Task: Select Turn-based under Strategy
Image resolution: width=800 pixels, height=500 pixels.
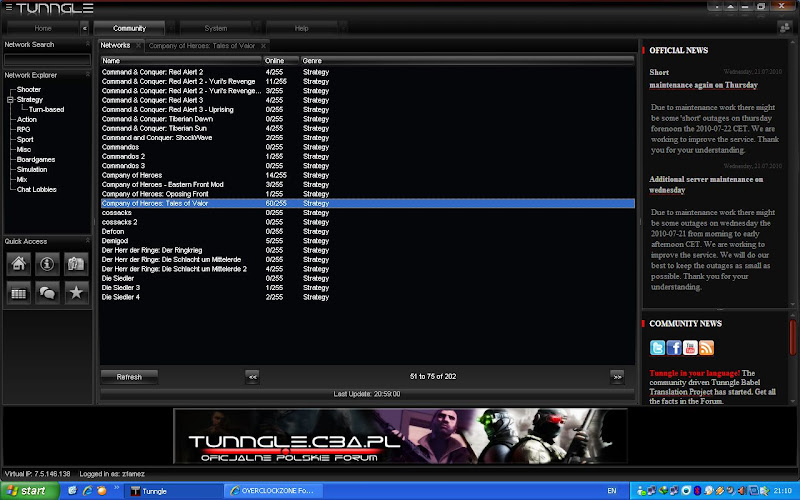Action: pos(46,109)
